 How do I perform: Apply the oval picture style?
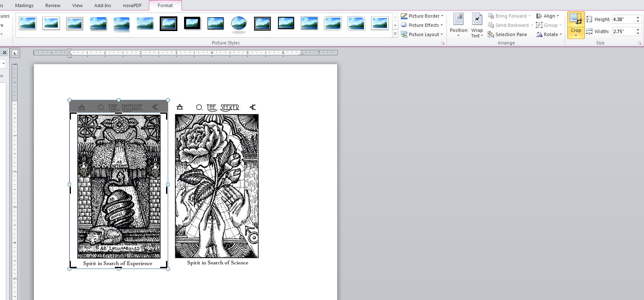coord(239,23)
